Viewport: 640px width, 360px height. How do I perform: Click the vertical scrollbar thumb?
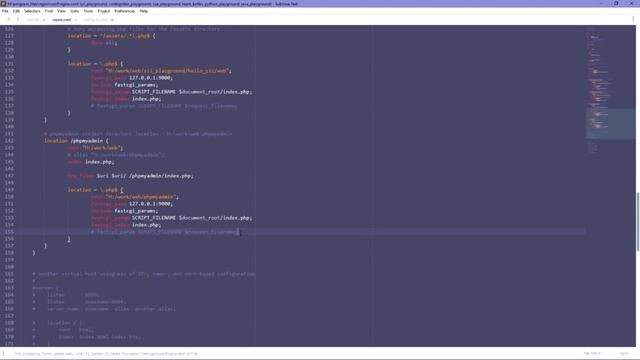(638, 222)
